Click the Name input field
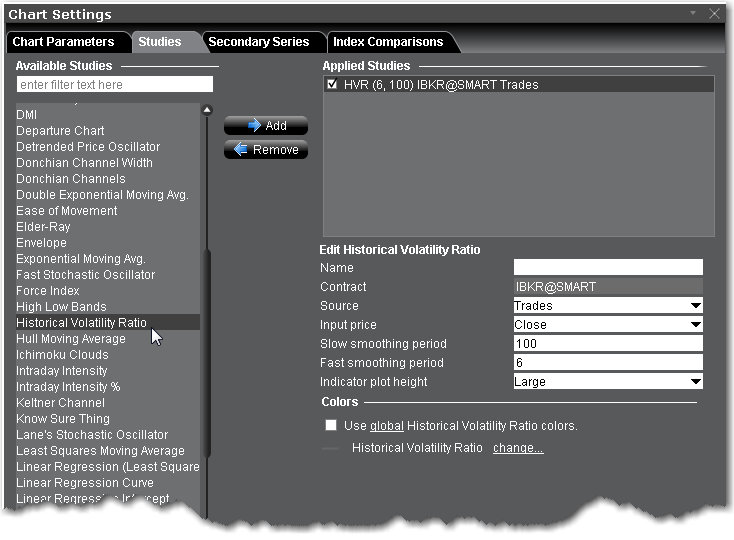 pyautogui.click(x=607, y=268)
